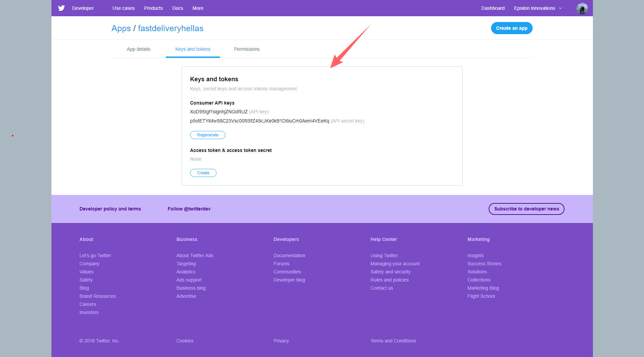Click the API key value XoD9SIgf1sIgnhjZNGdRUZ
This screenshot has width=644, height=357.
pyautogui.click(x=219, y=112)
